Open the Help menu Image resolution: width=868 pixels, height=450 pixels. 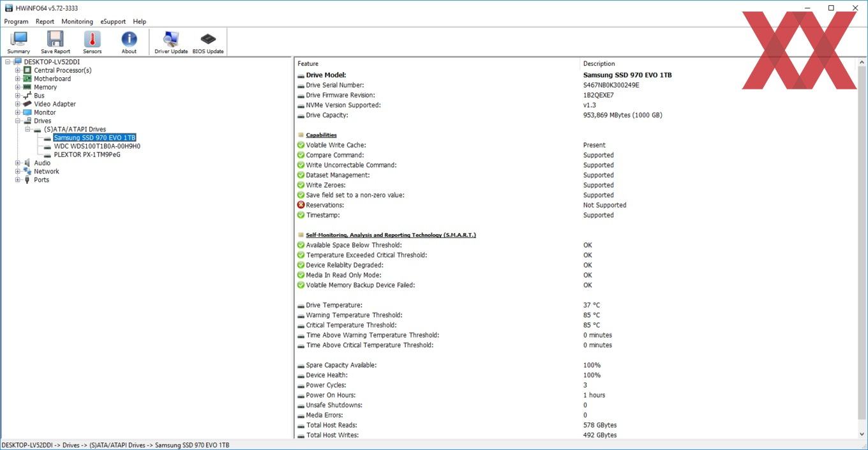coord(139,21)
